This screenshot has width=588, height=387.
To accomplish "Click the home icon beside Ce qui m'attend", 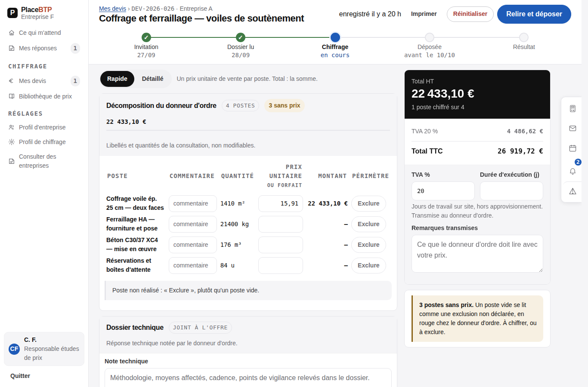I will click(x=12, y=33).
